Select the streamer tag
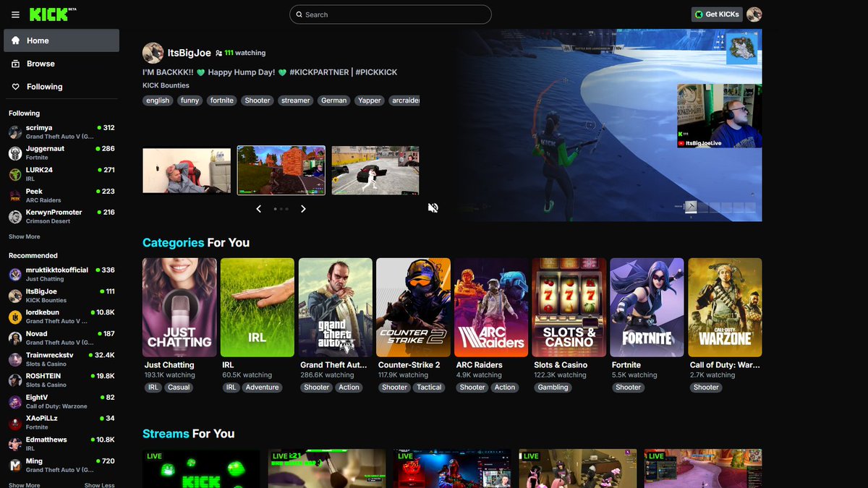 pyautogui.click(x=296, y=100)
